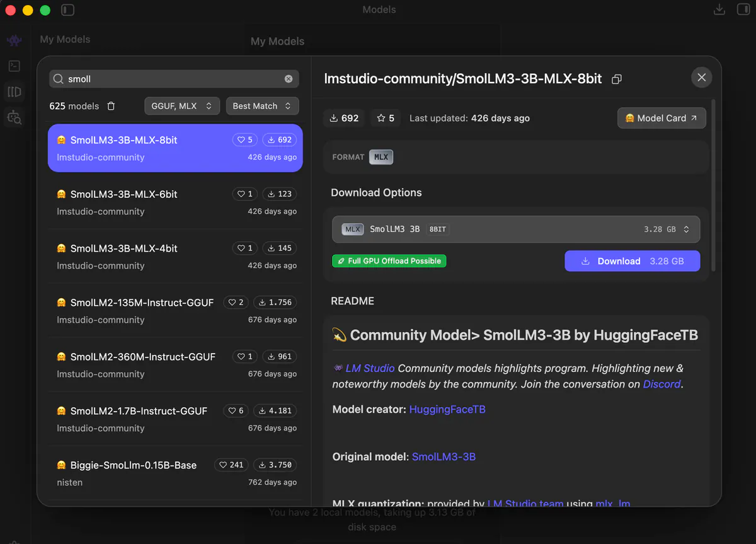Click the 1.756 downloads badge on SmolLM2-135M-Instruct-GGUF
Viewport: 756px width, 544px height.
275,303
